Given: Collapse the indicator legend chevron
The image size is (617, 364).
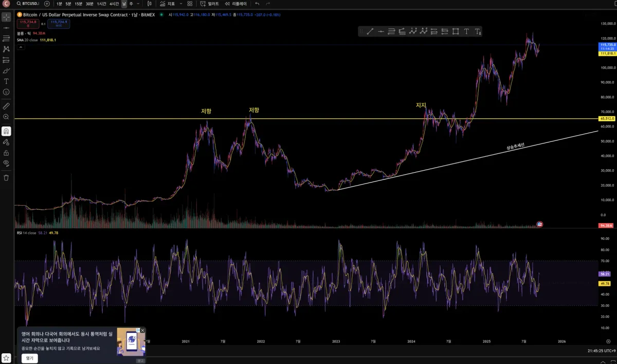Looking at the screenshot, I should pyautogui.click(x=21, y=47).
